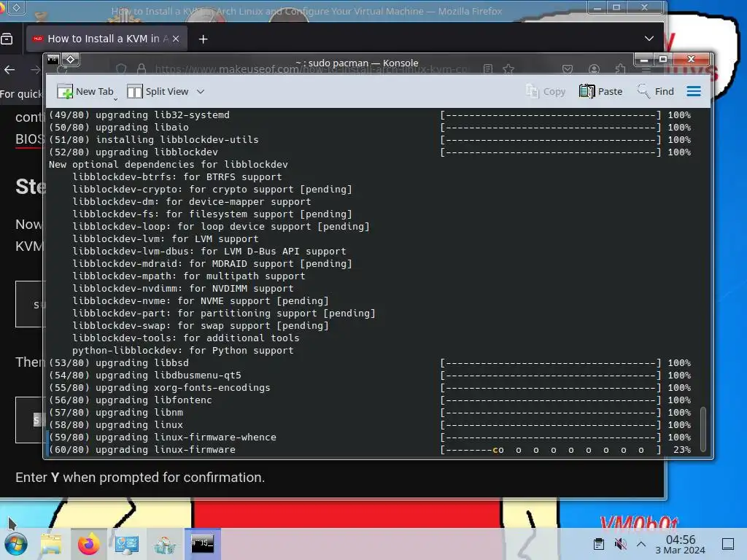Expand hidden system tray icons arrow
The image size is (747, 560).
[641, 544]
